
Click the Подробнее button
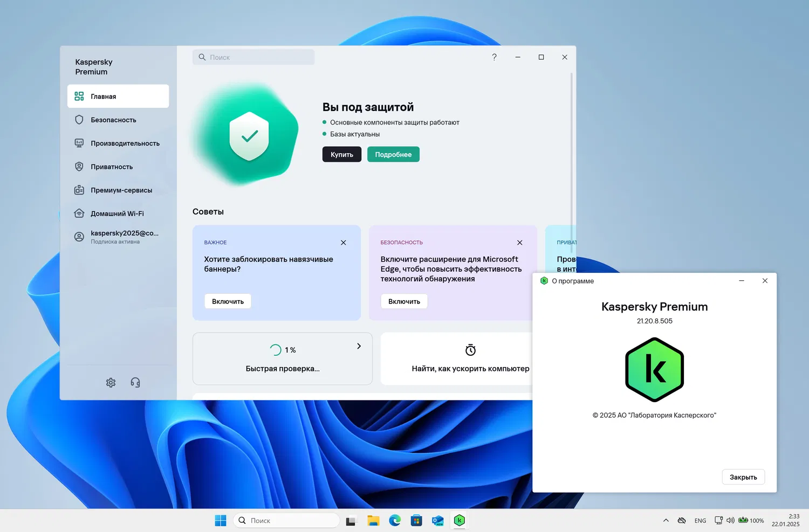pyautogui.click(x=393, y=154)
